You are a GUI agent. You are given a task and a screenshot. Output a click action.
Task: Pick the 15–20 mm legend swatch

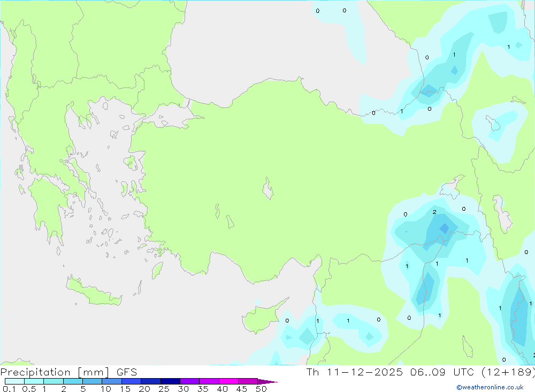[x=132, y=381]
